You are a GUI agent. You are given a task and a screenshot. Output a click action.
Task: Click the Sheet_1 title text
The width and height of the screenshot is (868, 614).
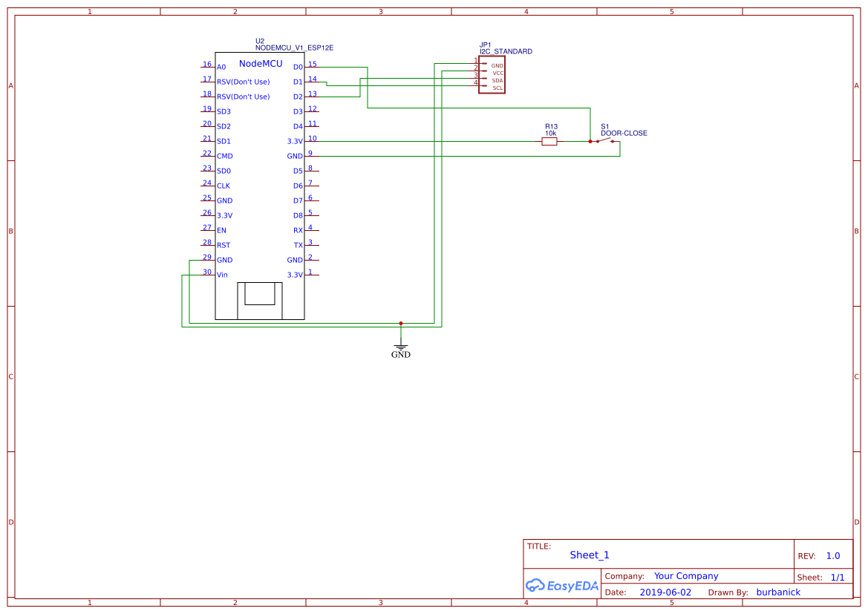(x=589, y=555)
